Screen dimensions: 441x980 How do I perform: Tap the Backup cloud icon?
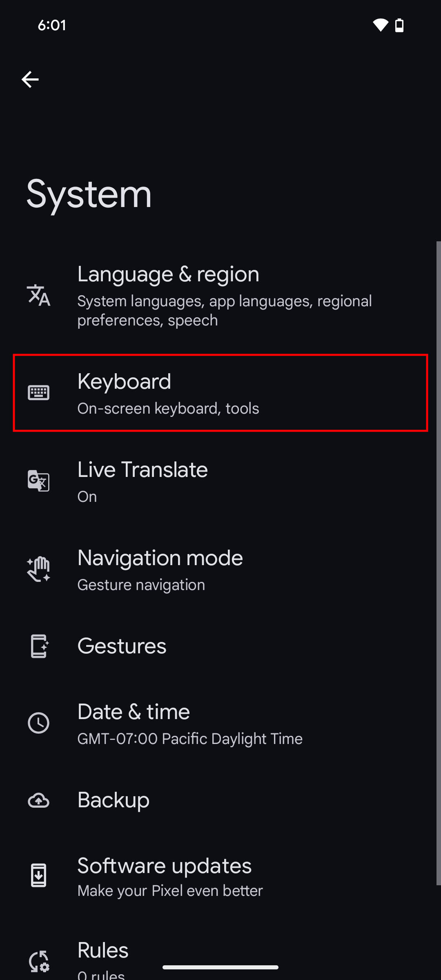pyautogui.click(x=39, y=800)
